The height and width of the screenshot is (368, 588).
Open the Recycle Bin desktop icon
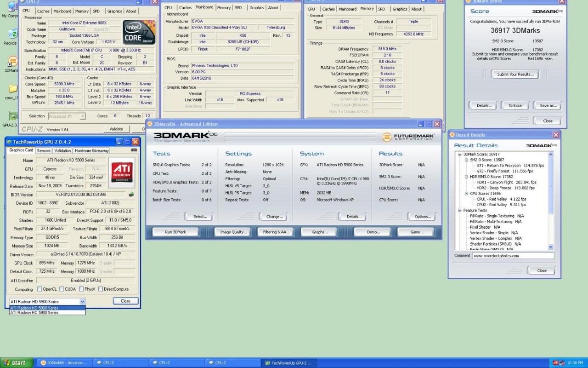pyautogui.click(x=12, y=34)
